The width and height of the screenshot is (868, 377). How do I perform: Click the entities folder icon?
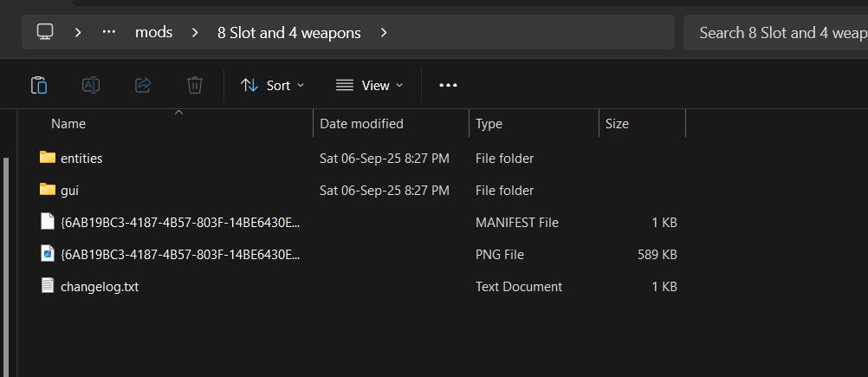[48, 157]
